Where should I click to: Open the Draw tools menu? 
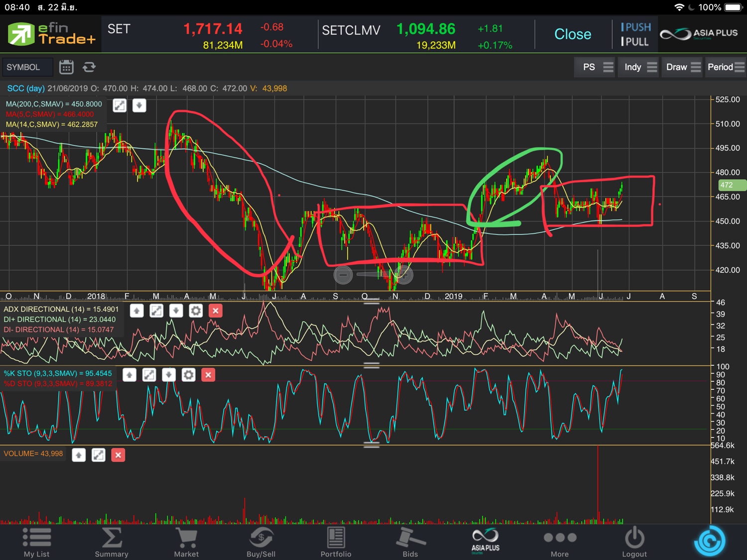point(683,67)
